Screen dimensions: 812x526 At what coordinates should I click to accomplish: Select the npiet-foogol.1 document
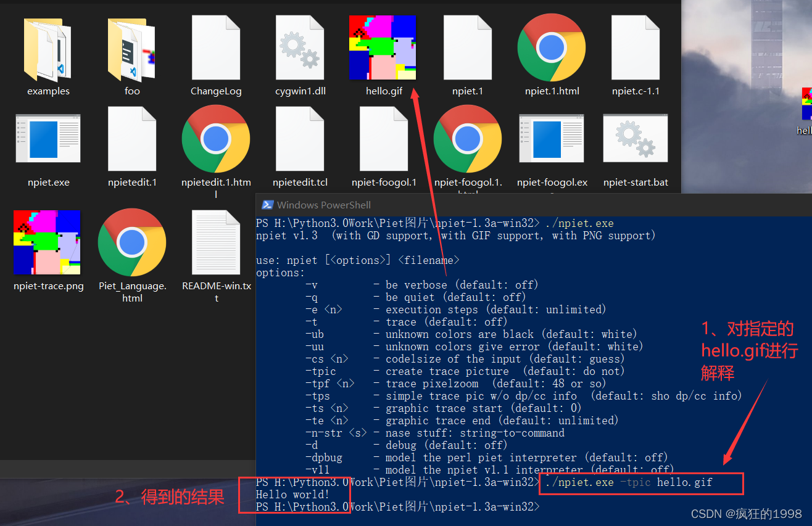click(384, 138)
